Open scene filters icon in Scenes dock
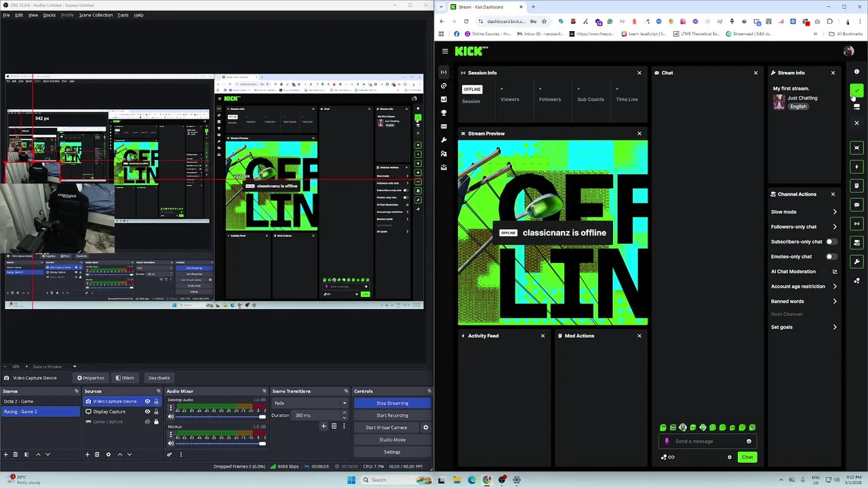 [x=26, y=454]
